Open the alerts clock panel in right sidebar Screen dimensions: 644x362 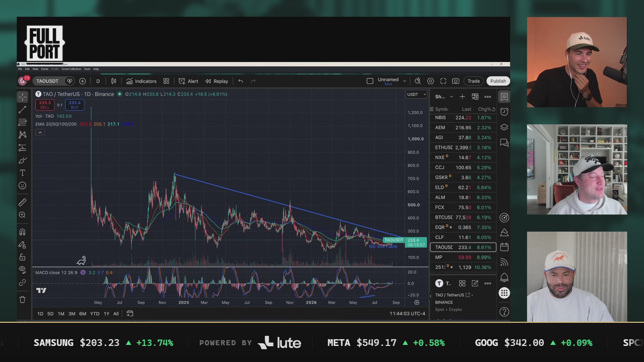pyautogui.click(x=504, y=112)
